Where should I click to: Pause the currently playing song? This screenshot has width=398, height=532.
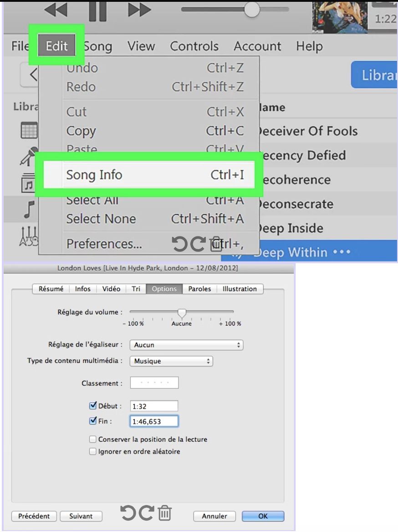(97, 10)
